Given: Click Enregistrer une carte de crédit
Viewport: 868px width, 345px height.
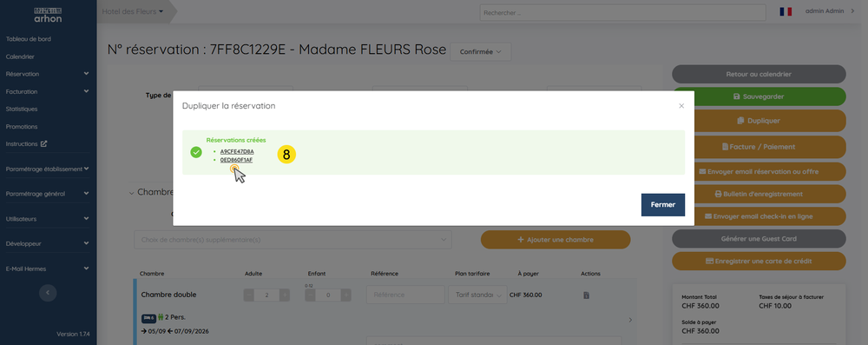Looking at the screenshot, I should click(x=759, y=261).
